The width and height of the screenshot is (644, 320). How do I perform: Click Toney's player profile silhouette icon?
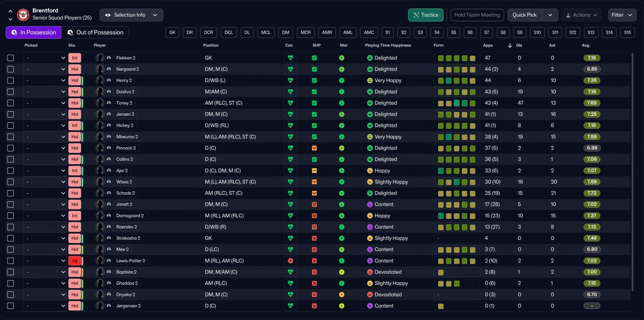(100, 103)
